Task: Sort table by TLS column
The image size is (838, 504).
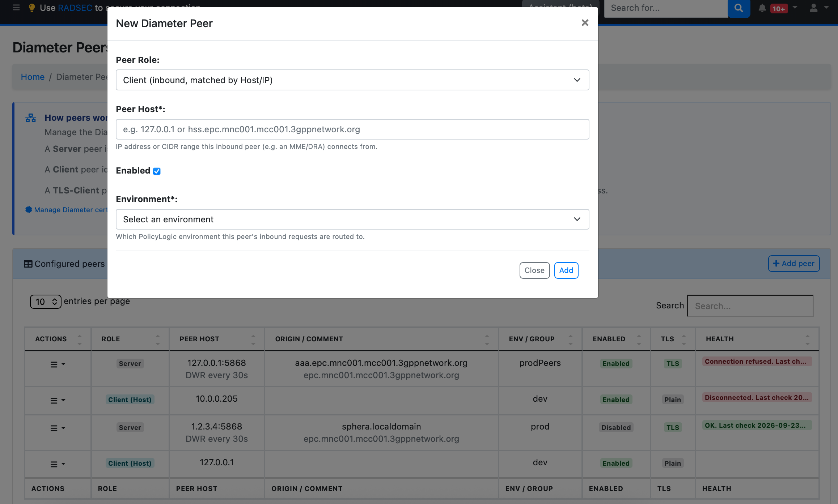Action: pyautogui.click(x=673, y=339)
